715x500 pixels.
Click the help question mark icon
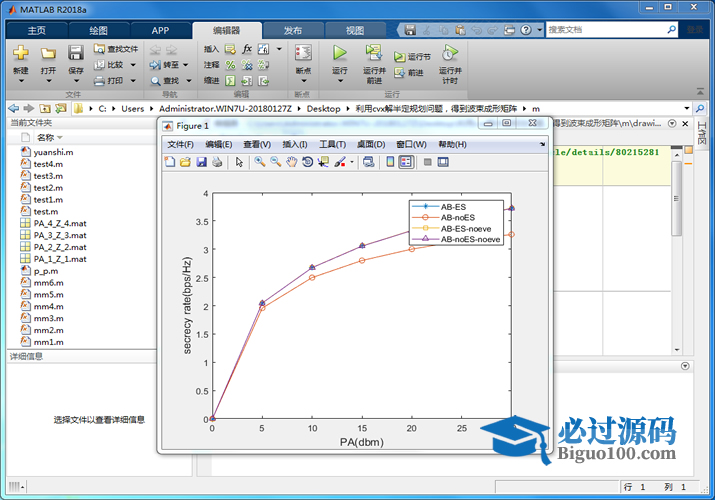click(526, 30)
